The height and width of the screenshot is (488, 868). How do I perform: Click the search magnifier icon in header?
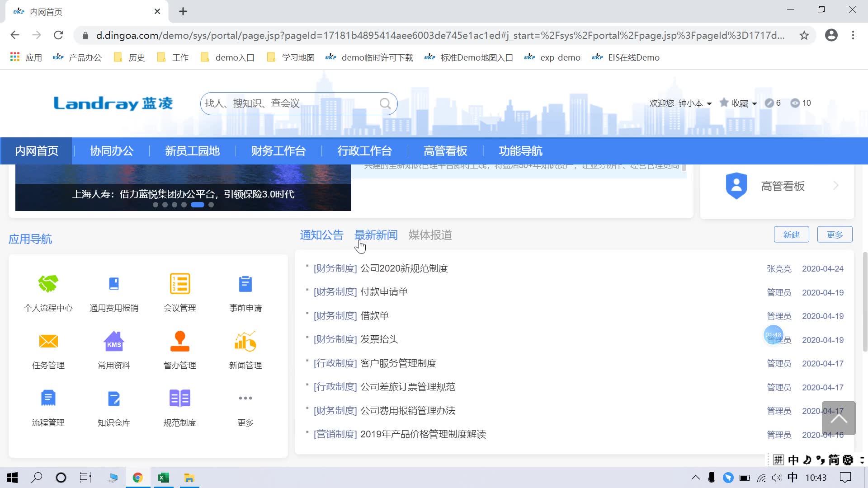tap(385, 103)
